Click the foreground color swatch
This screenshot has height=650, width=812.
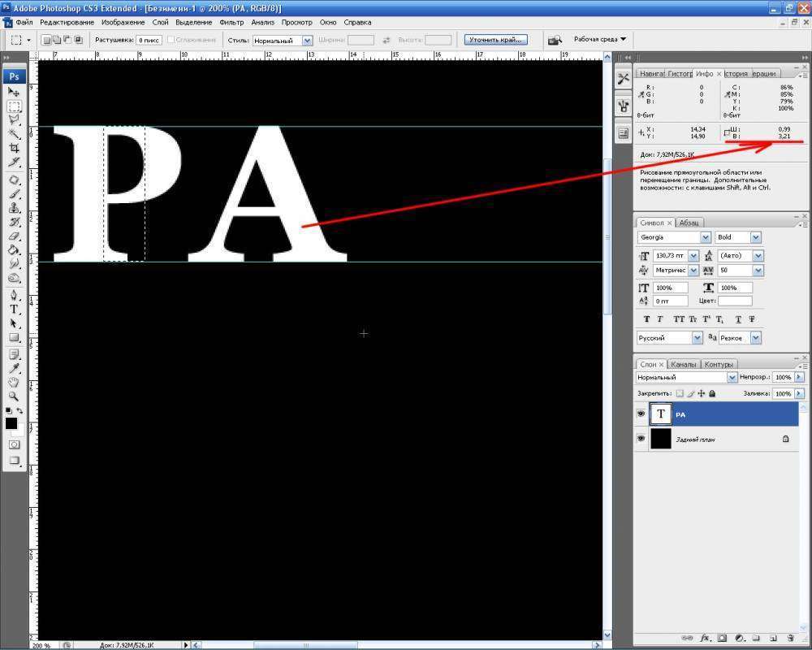[x=11, y=423]
